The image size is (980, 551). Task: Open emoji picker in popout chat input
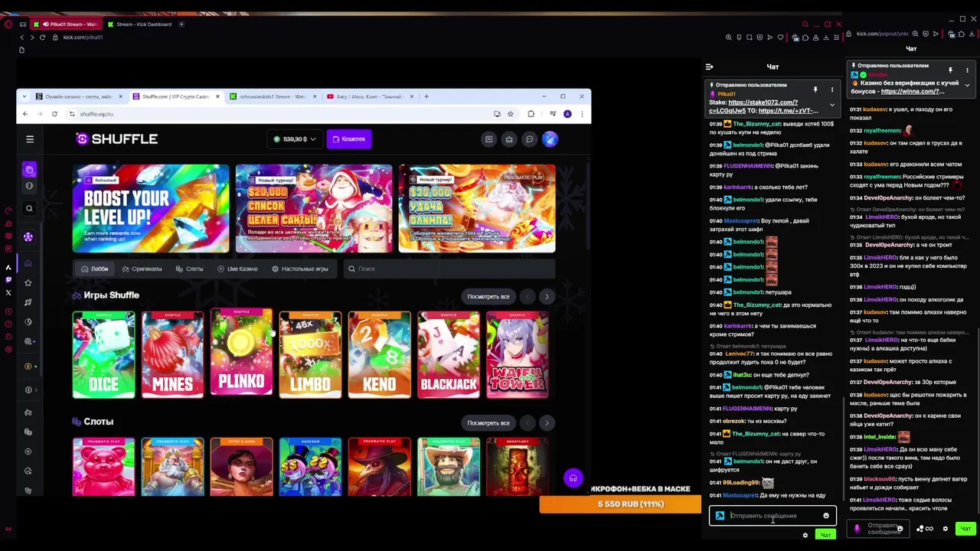coord(900,529)
